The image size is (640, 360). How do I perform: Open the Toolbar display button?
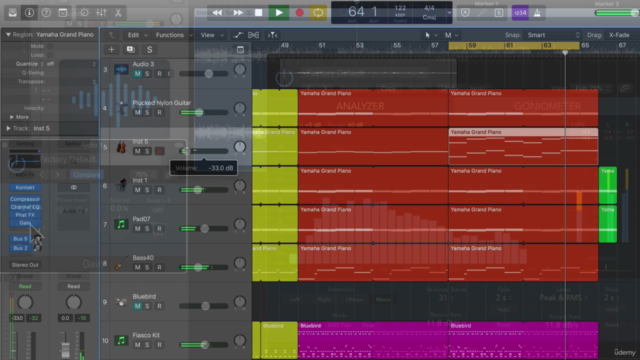[x=63, y=13]
